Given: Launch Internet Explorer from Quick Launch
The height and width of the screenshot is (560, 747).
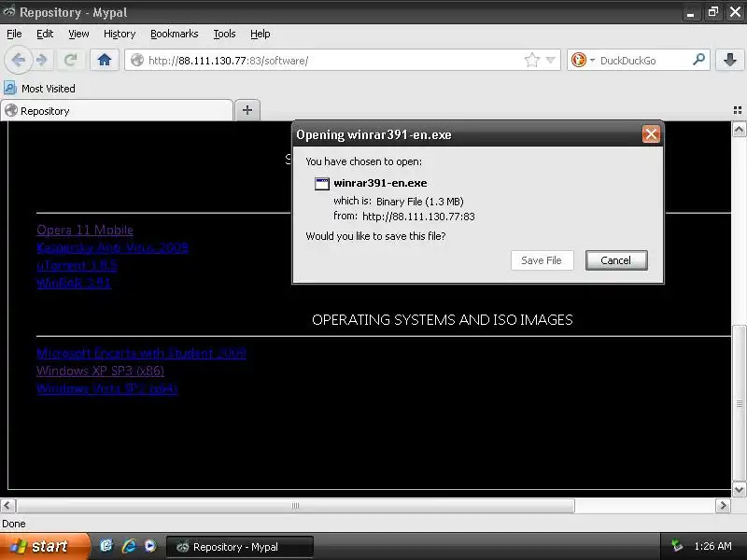Looking at the screenshot, I should click(129, 546).
